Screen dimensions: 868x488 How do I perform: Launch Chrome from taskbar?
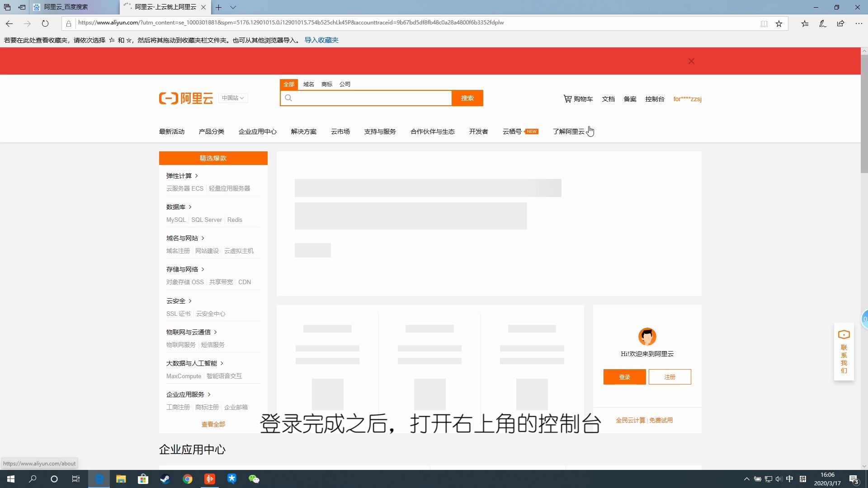click(187, 479)
